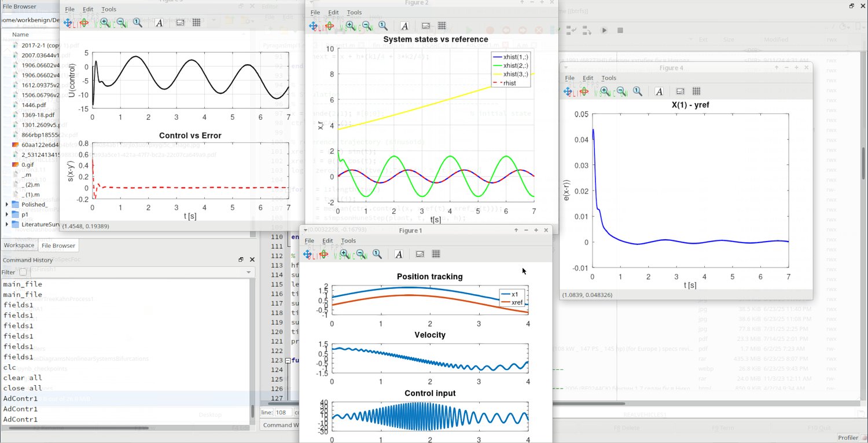Collapse the code fold at editor line 123
The image size is (868, 443).
pos(288,360)
